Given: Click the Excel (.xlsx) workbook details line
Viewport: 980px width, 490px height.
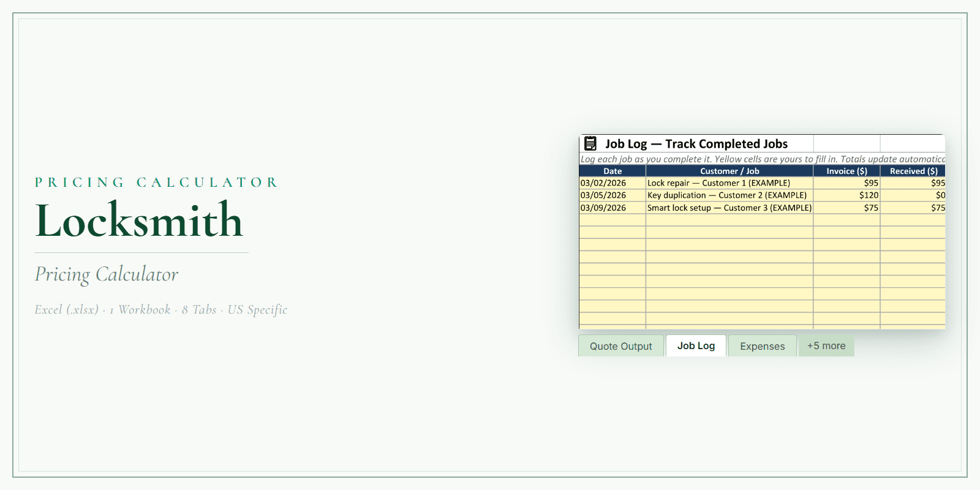Looking at the screenshot, I should pos(161,309).
